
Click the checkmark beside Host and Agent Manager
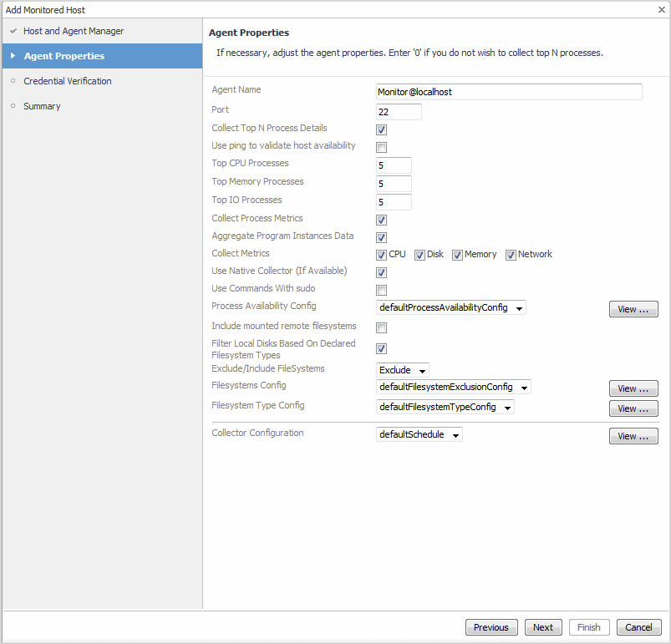[x=13, y=31]
